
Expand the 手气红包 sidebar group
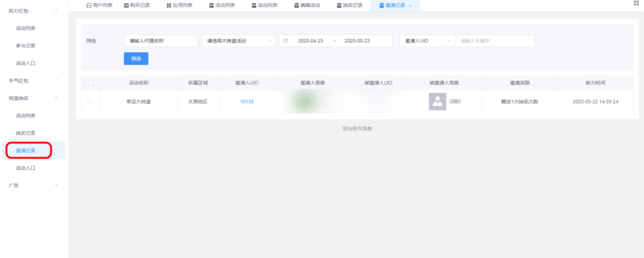tap(56, 80)
